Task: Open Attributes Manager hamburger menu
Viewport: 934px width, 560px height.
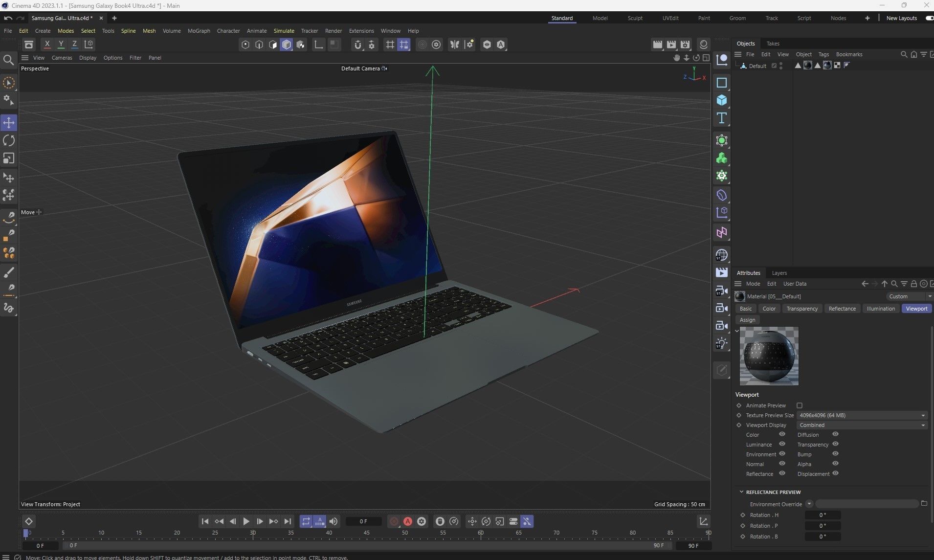Action: pyautogui.click(x=738, y=284)
